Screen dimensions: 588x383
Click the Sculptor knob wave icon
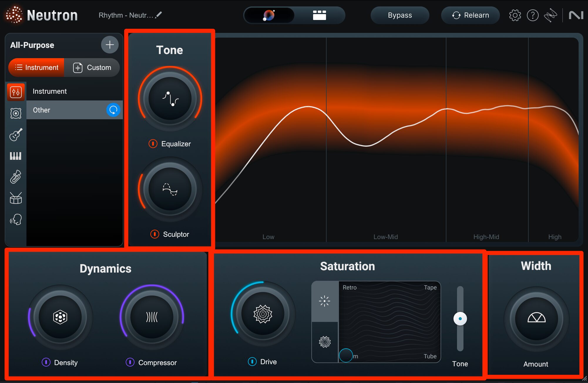coord(170,189)
